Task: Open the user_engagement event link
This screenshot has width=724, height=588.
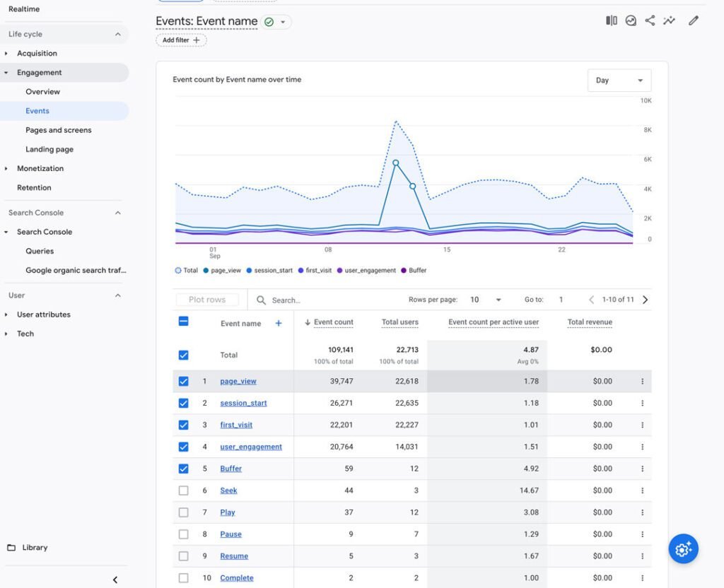Action: [251, 447]
